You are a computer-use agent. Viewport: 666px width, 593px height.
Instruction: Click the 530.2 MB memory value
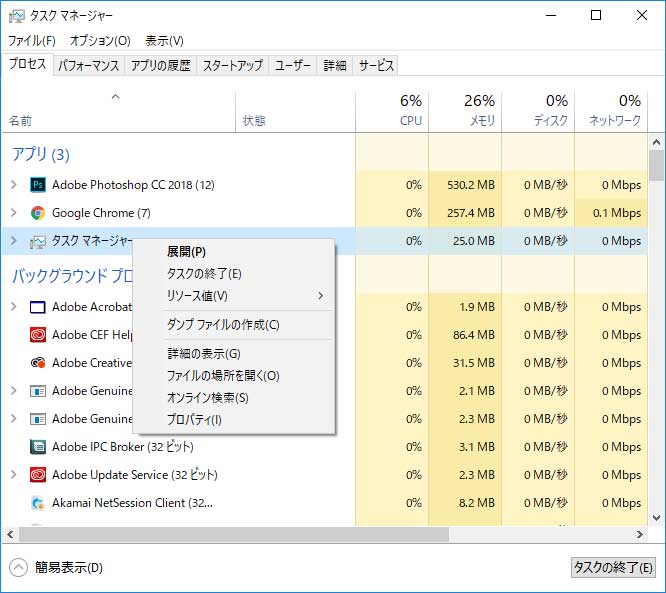[x=471, y=185]
